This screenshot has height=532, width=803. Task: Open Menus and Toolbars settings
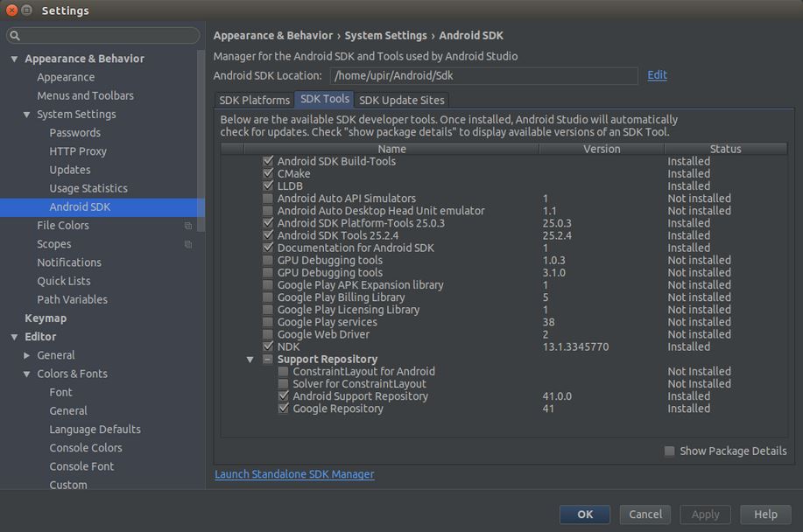85,95
